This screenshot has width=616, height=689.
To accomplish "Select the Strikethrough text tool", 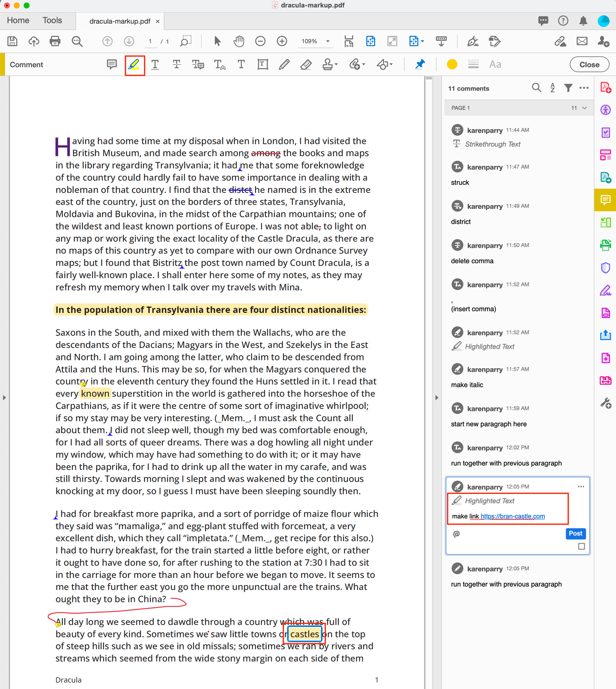I will 177,65.
